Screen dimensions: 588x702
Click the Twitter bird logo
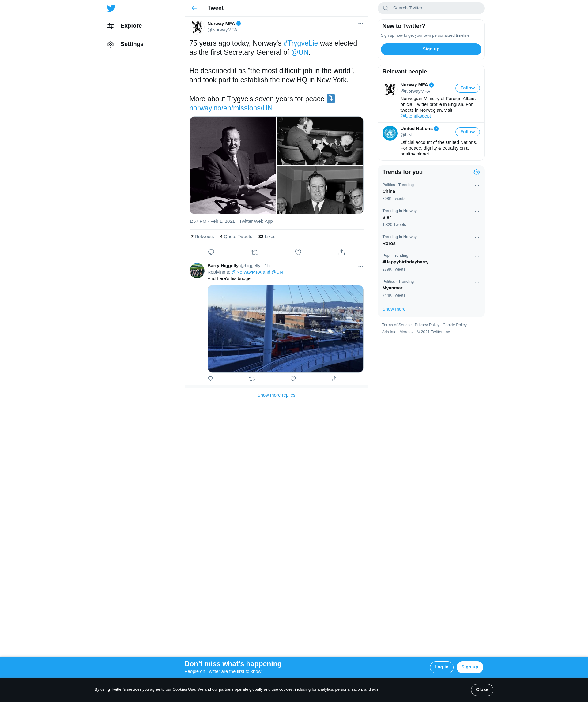tap(111, 8)
